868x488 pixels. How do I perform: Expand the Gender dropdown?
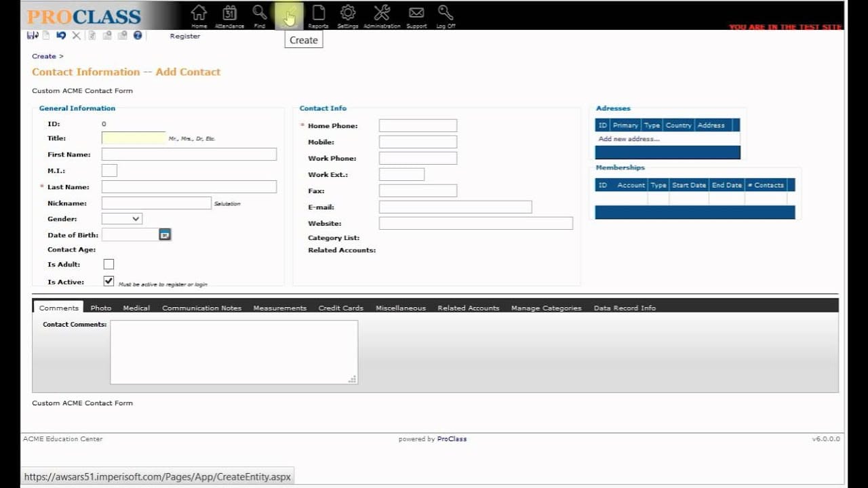(x=122, y=219)
